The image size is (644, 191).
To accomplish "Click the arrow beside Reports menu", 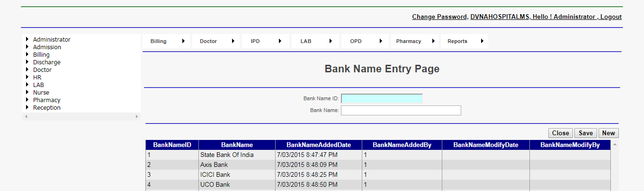I will (x=482, y=41).
